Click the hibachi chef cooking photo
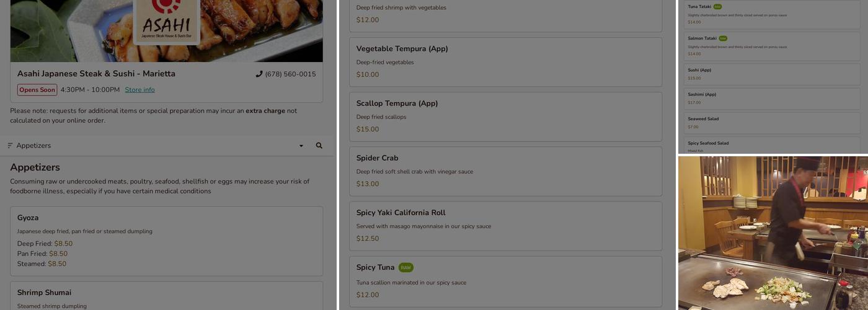Screen dimensions: 868x310 click(x=773, y=233)
